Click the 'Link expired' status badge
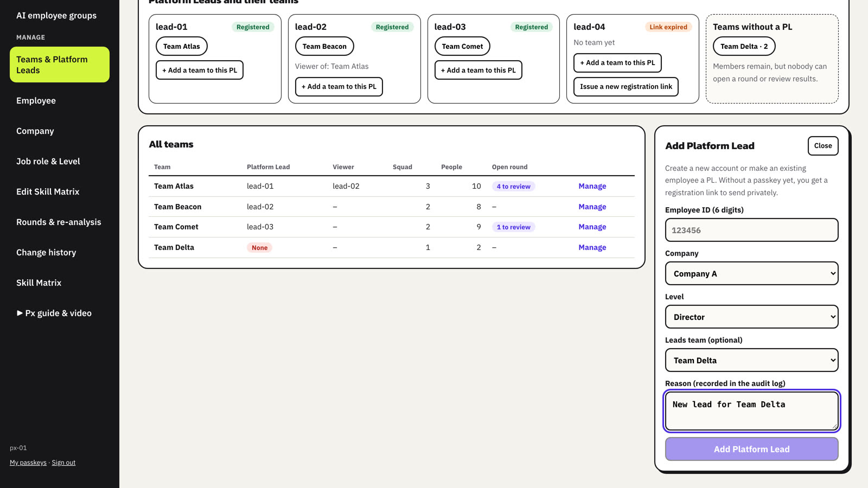This screenshot has width=868, height=488. click(668, 27)
